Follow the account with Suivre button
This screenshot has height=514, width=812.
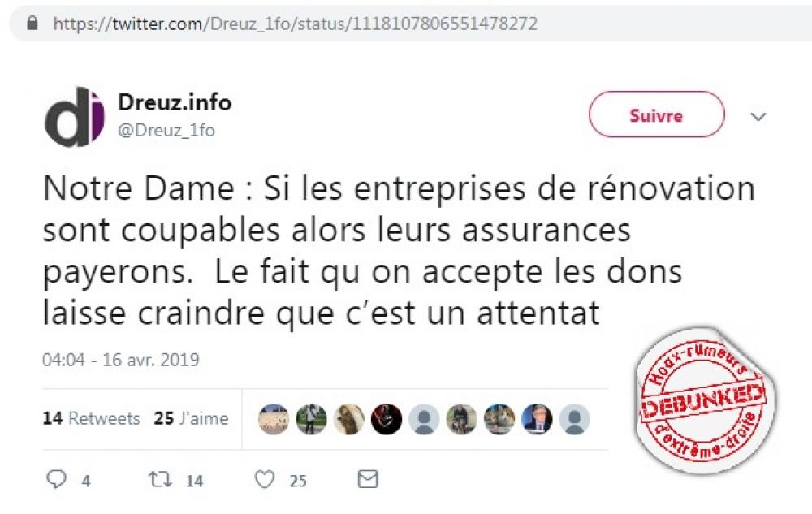click(x=657, y=114)
